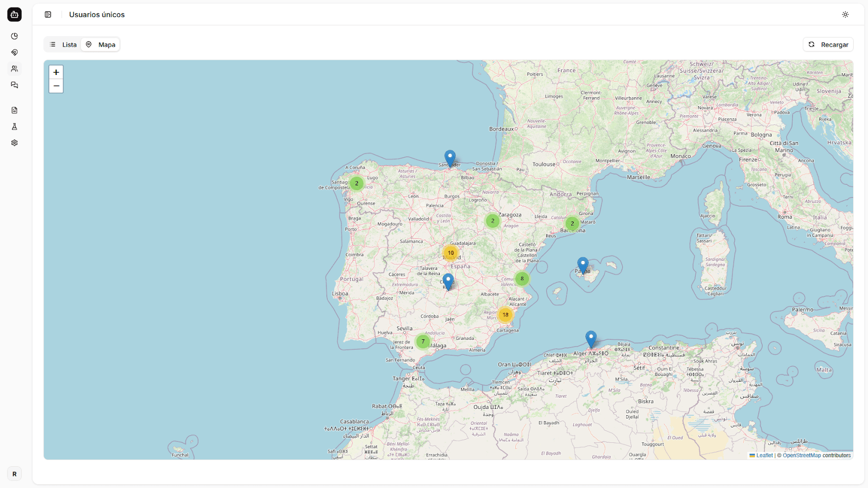The height and width of the screenshot is (488, 868).
Task: Open the users section in the sidebar
Action: click(14, 69)
